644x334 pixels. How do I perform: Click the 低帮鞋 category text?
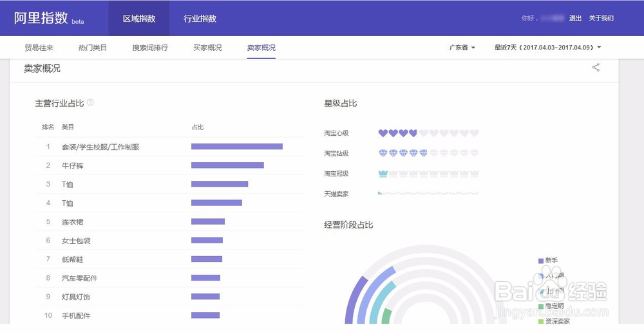[73, 260]
